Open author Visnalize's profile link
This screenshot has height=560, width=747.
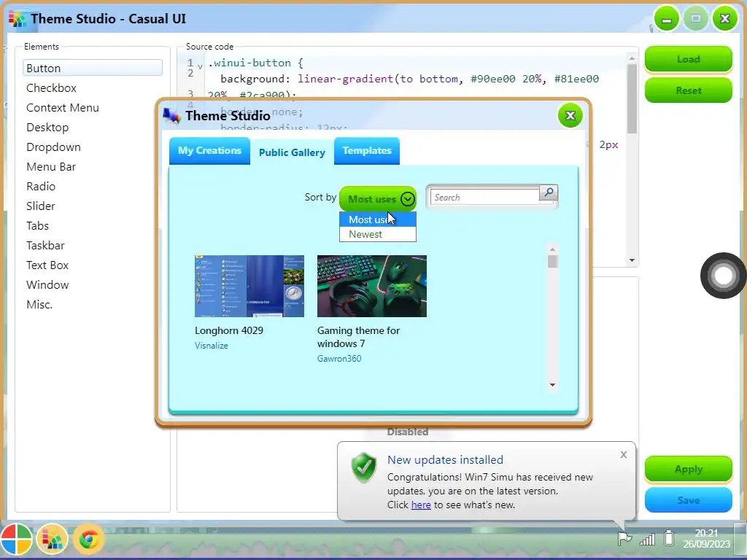[x=212, y=345]
